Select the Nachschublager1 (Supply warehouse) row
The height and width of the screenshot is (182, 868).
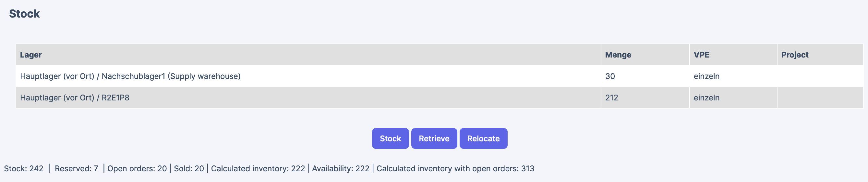pos(130,76)
